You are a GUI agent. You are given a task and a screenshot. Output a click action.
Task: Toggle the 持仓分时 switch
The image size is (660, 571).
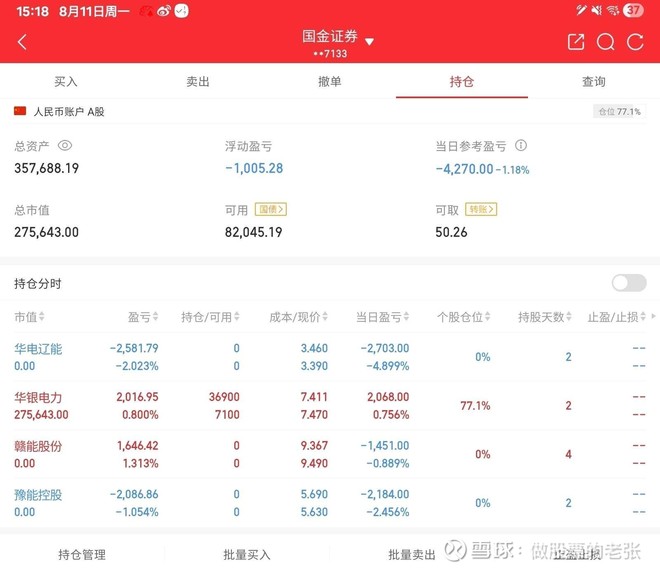click(629, 283)
